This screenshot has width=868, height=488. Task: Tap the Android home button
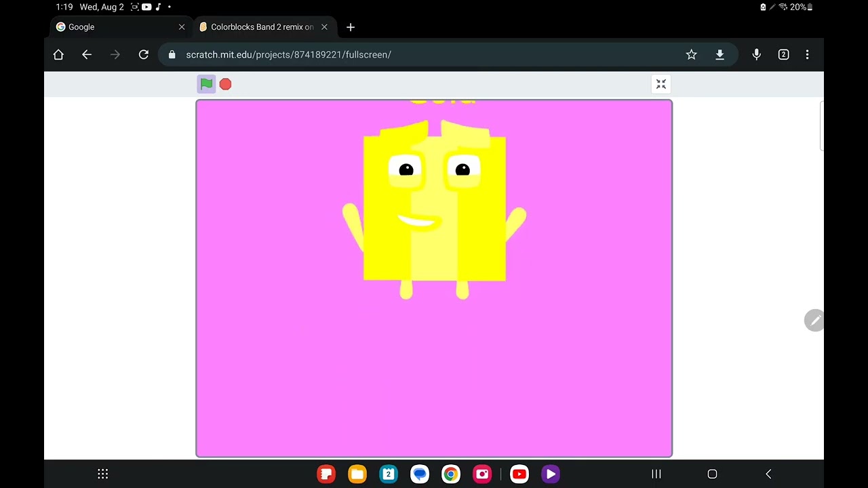click(x=712, y=474)
